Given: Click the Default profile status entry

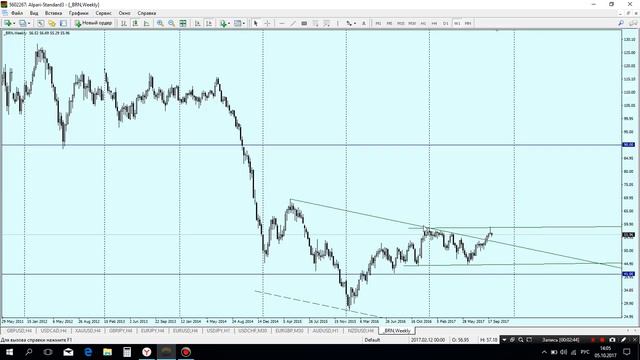Looking at the screenshot, I should click(x=372, y=340).
